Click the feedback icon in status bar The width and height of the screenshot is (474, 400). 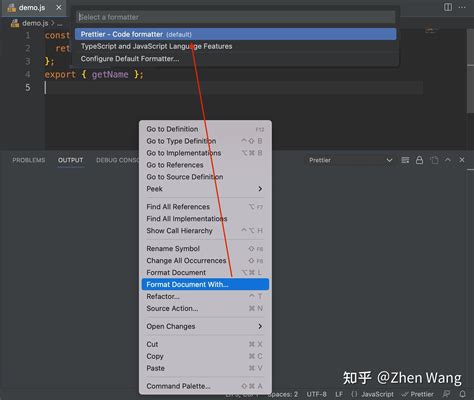447,394
